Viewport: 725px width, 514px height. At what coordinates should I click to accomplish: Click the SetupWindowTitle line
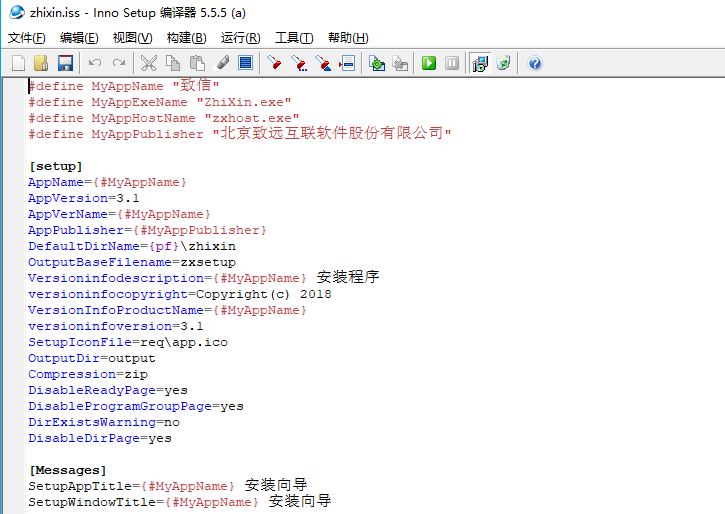coord(180,501)
